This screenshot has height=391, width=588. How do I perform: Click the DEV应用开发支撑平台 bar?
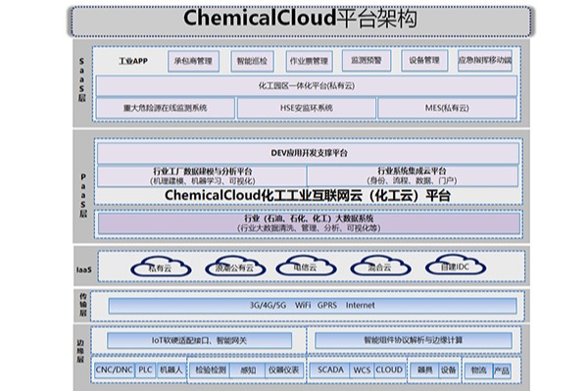[x=309, y=153]
